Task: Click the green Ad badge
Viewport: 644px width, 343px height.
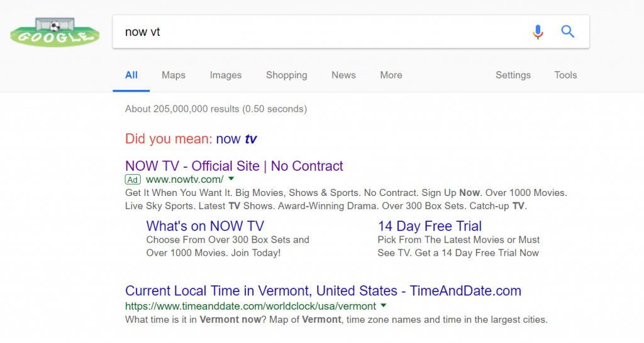Action: pyautogui.click(x=133, y=180)
